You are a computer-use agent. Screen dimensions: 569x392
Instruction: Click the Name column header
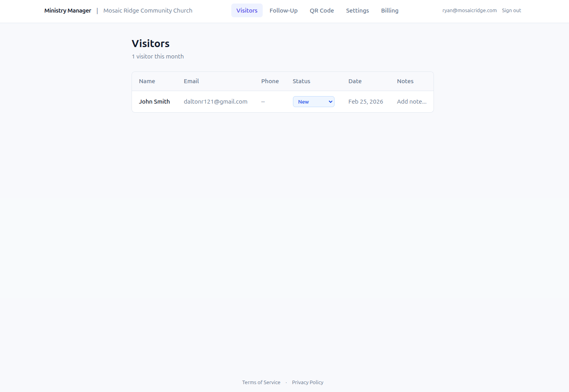(x=147, y=81)
